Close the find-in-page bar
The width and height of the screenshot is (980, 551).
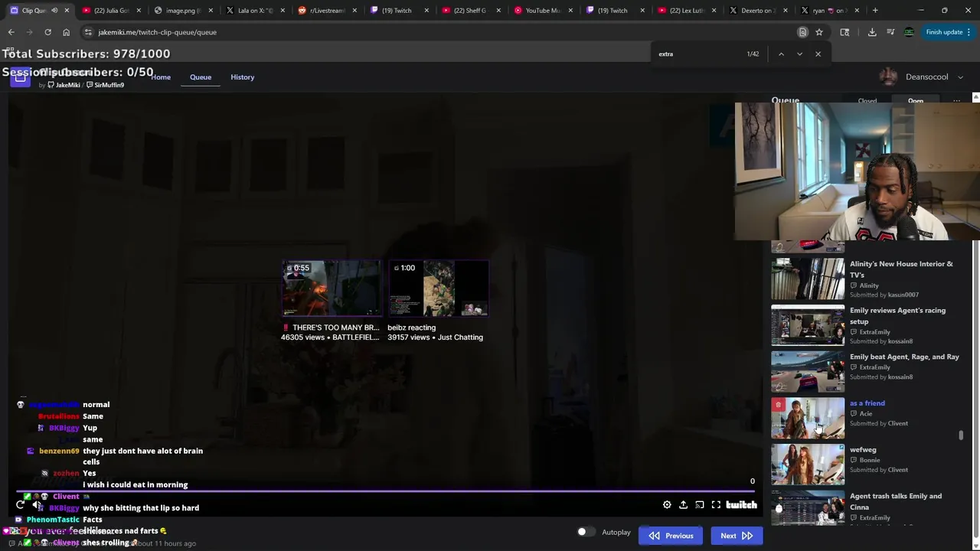pos(818,54)
